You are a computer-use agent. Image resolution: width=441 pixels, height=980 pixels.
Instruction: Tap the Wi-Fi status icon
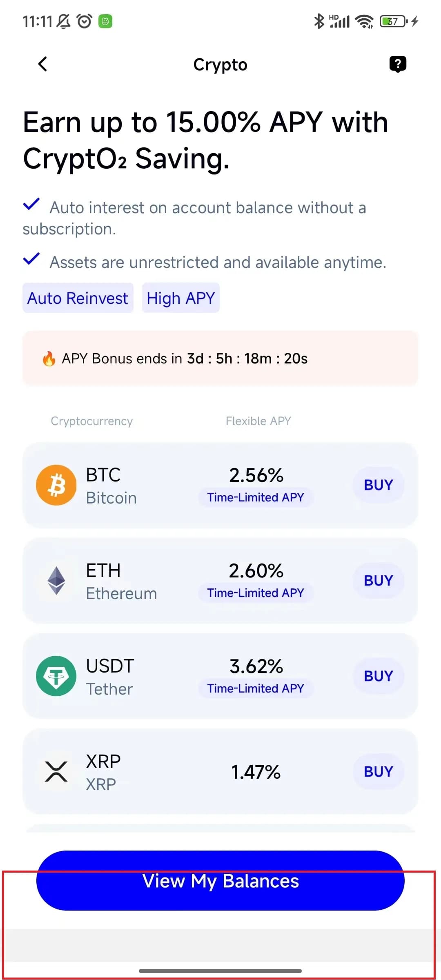tap(364, 21)
